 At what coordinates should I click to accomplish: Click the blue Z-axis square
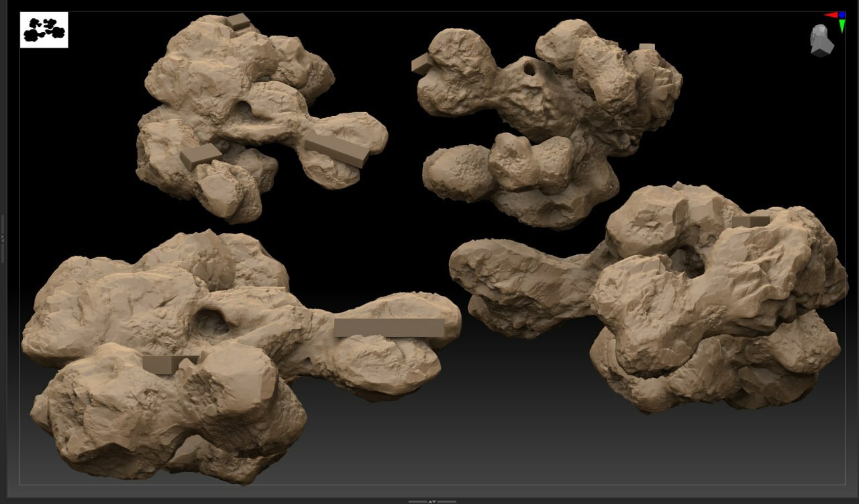coord(842,14)
